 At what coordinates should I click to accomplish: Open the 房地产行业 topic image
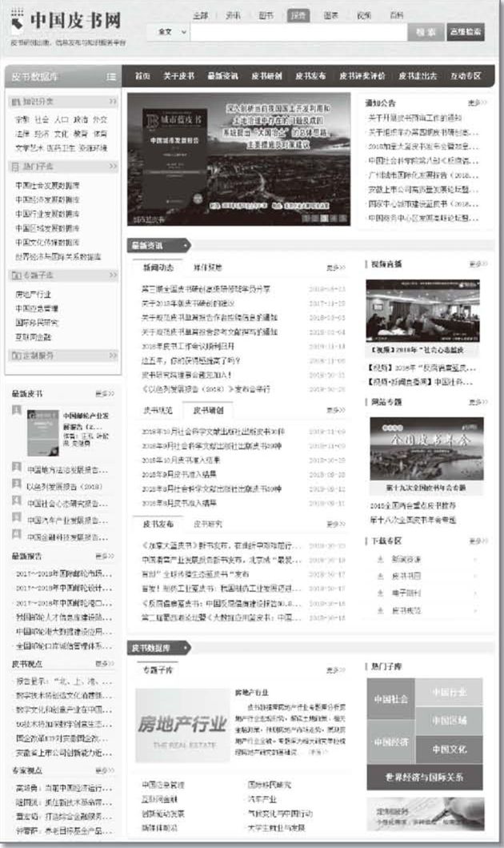click(x=182, y=725)
